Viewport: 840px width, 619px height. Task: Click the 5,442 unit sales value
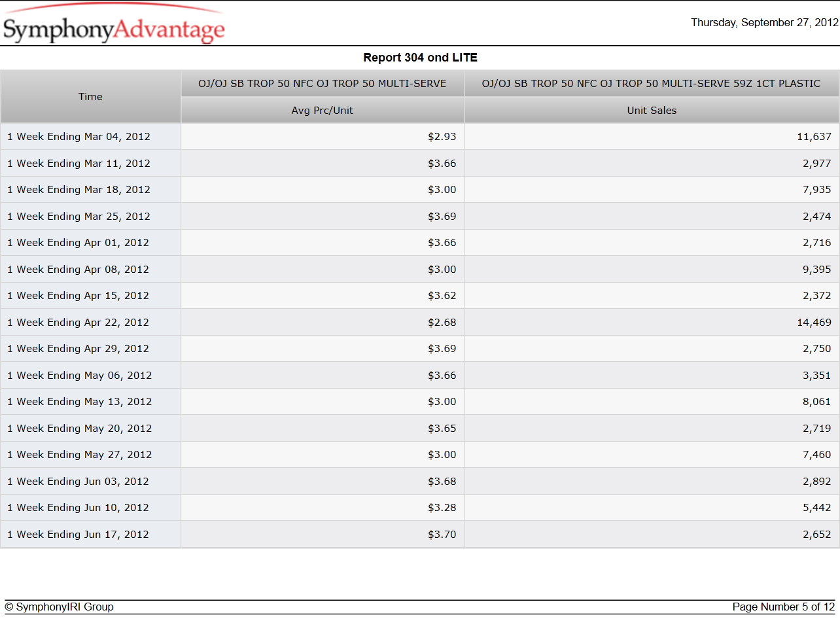coord(817,508)
